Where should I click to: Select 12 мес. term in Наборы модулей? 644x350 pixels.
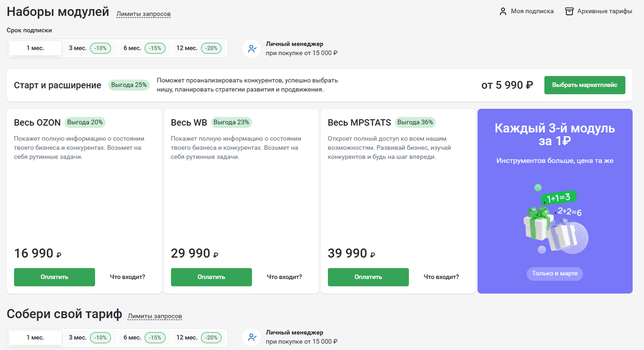[199, 48]
